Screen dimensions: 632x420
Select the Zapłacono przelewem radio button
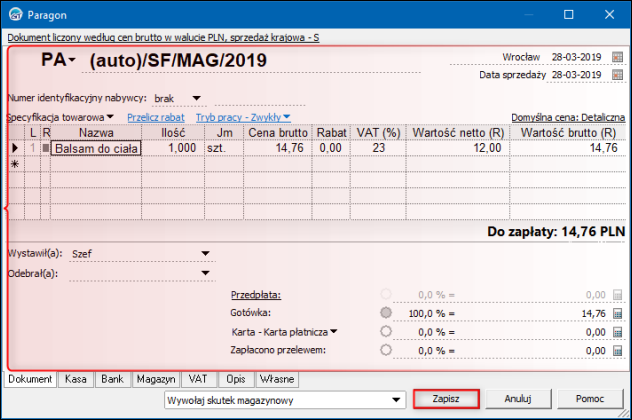[386, 349]
